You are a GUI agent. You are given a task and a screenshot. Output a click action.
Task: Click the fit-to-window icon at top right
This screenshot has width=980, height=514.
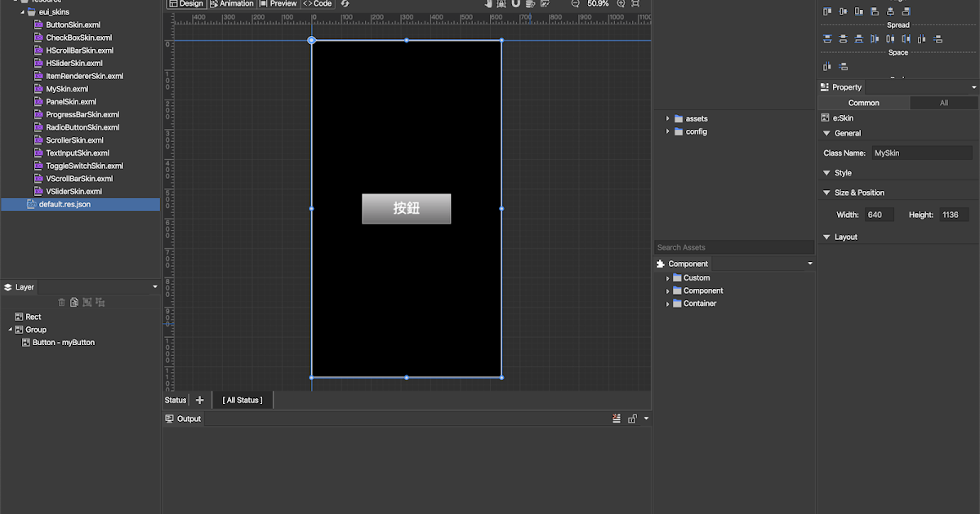pos(637,4)
